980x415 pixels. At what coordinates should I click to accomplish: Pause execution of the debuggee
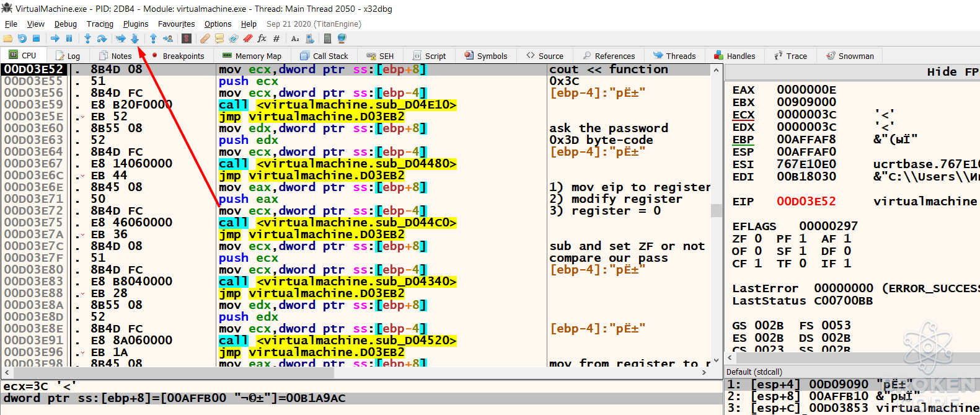pos(69,38)
